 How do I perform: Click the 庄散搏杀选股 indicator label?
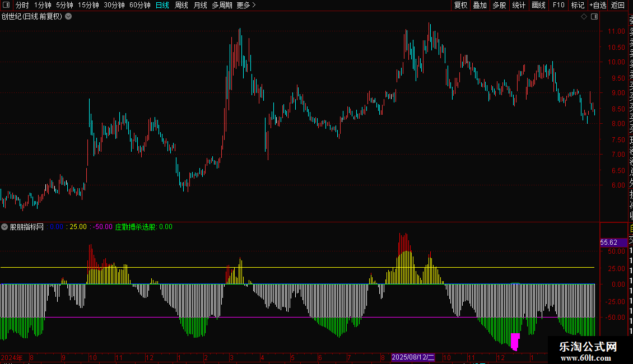136,227
